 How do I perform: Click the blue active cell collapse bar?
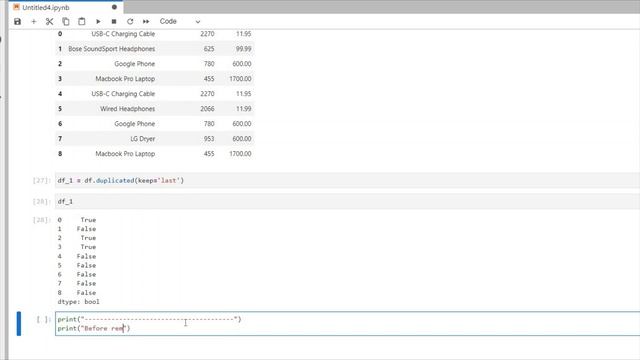pos(19,324)
